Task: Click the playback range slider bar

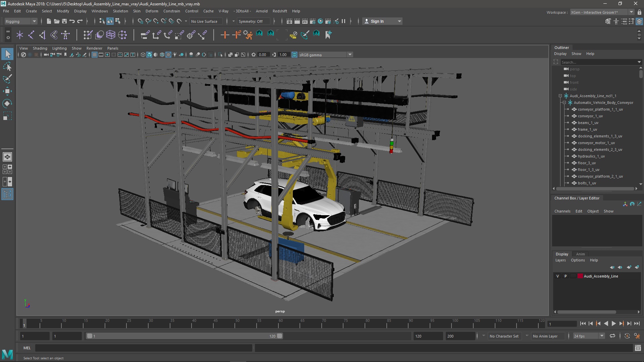Action: coord(184,336)
